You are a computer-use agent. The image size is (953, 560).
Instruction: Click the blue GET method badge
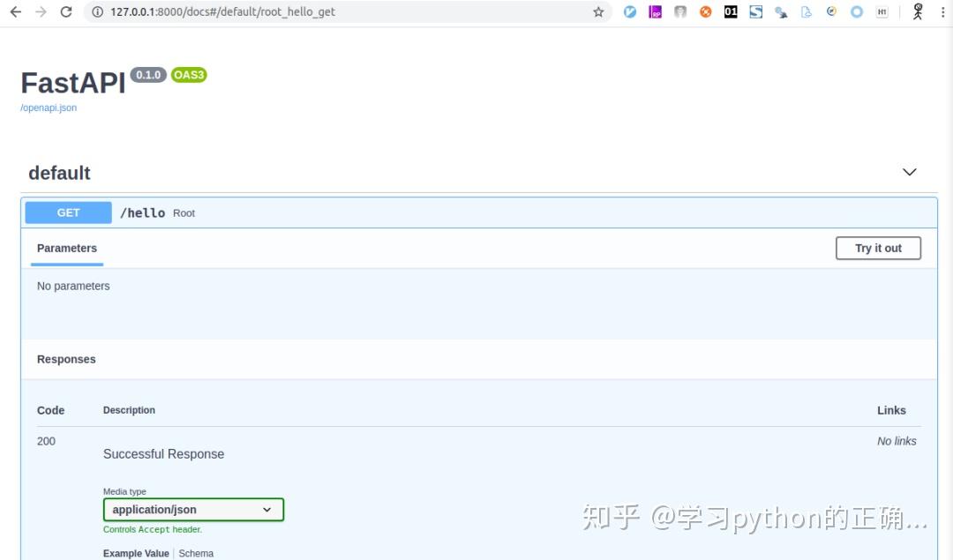point(68,213)
